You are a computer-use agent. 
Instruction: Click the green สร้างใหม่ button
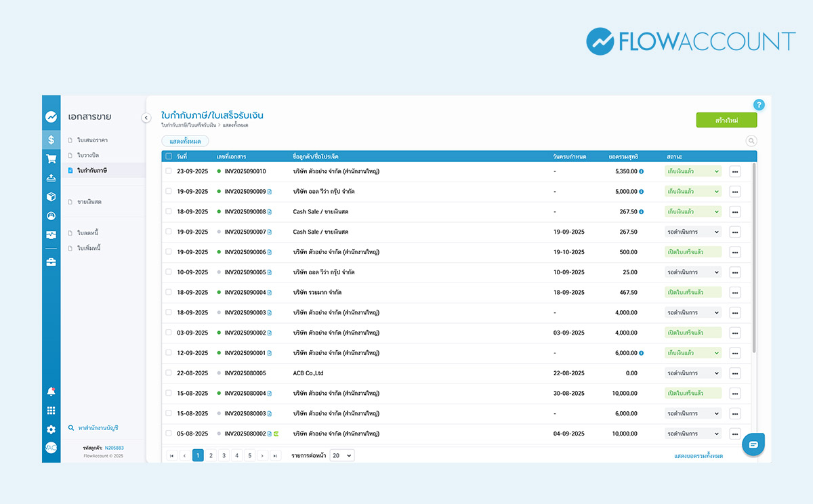pyautogui.click(x=726, y=121)
